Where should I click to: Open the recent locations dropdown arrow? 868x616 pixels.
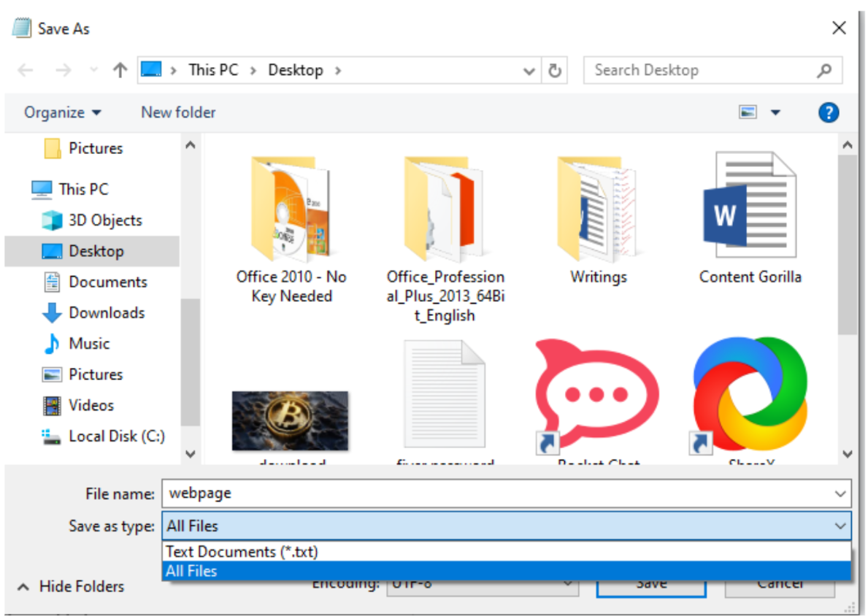pyautogui.click(x=93, y=70)
